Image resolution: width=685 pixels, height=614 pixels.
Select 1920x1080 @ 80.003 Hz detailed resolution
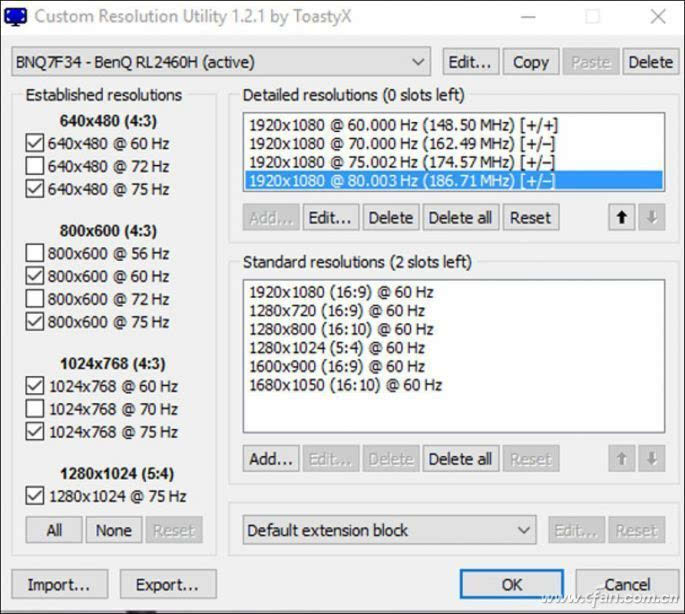click(453, 180)
